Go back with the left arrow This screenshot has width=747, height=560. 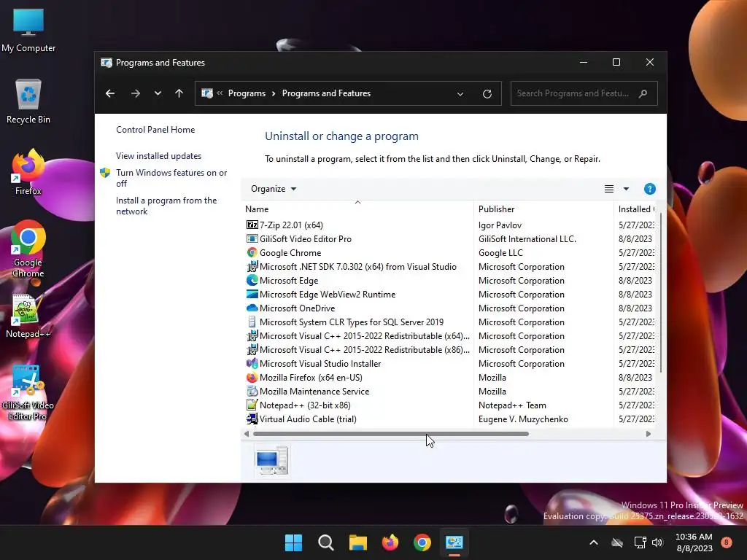click(x=110, y=93)
